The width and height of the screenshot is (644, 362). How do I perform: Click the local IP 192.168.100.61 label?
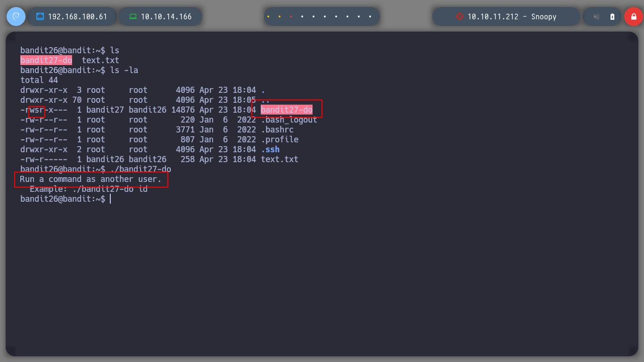click(78, 16)
